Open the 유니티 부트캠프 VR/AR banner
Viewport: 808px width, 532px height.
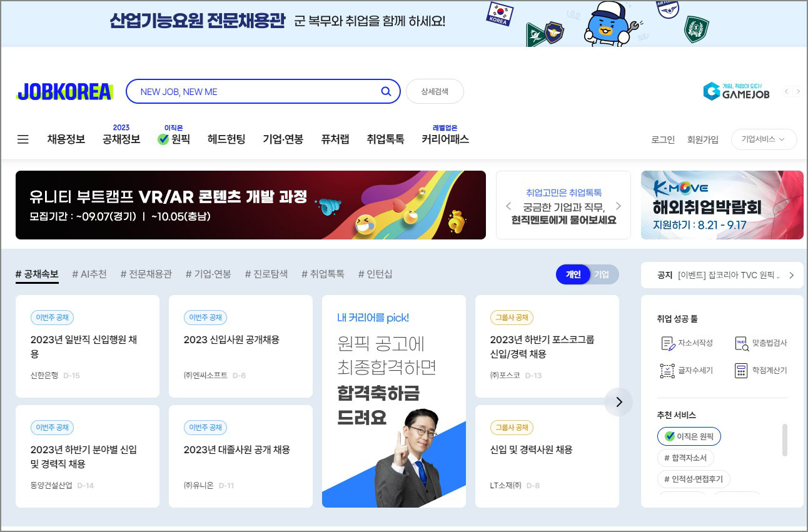(251, 205)
